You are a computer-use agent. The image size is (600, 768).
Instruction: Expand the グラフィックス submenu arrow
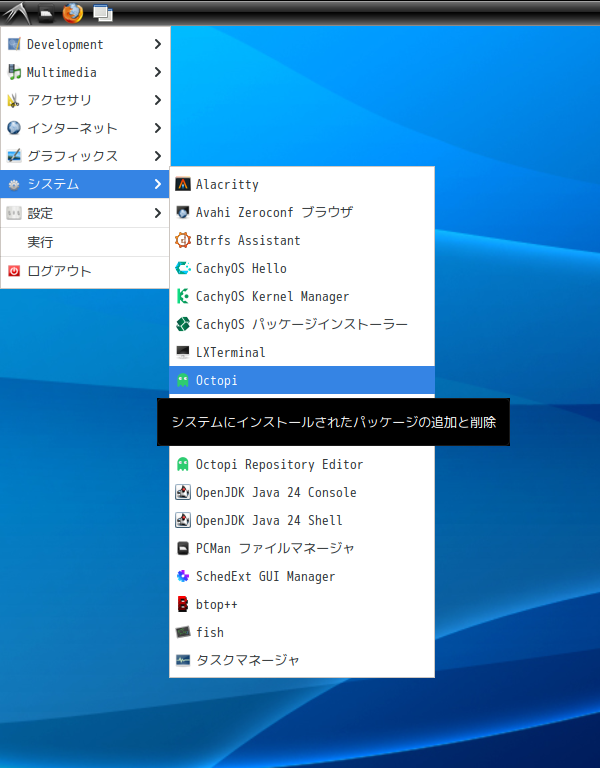157,156
